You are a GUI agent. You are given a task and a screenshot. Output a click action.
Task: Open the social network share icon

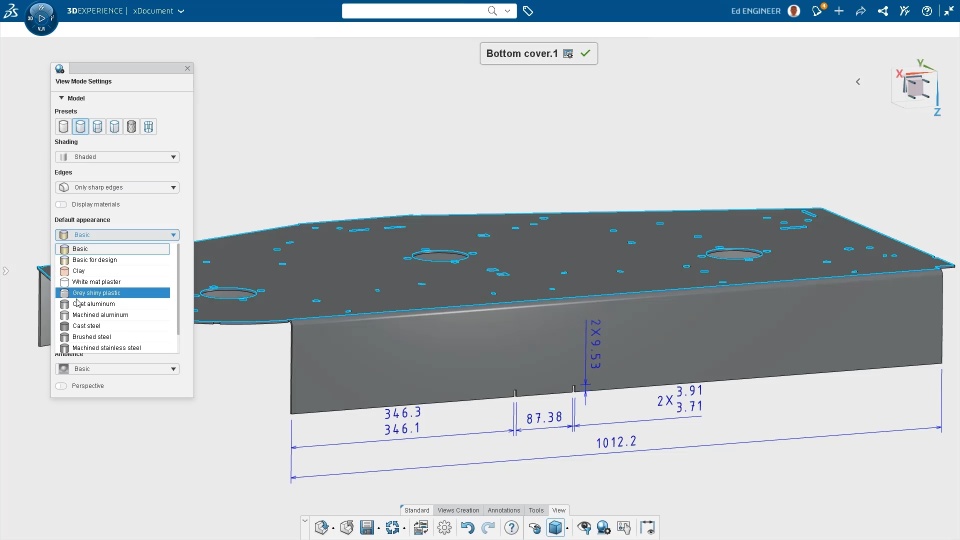click(883, 11)
